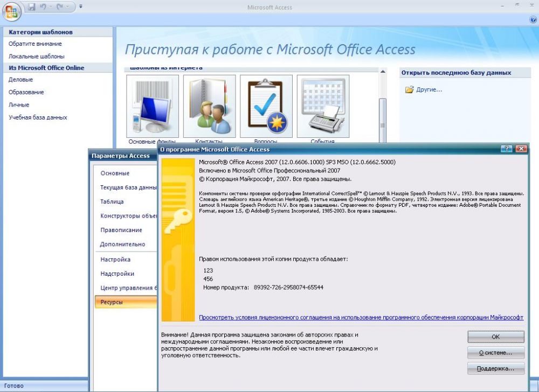Open the Office button menu

pos(11,10)
